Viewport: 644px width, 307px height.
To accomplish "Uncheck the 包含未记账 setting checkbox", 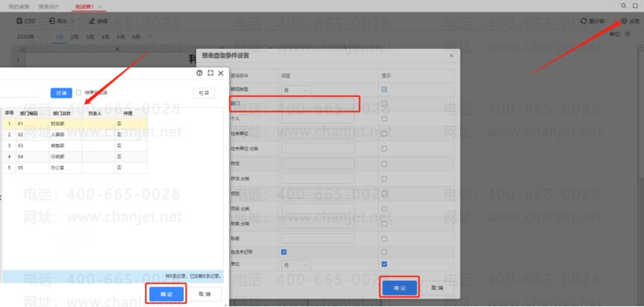I will (x=284, y=252).
